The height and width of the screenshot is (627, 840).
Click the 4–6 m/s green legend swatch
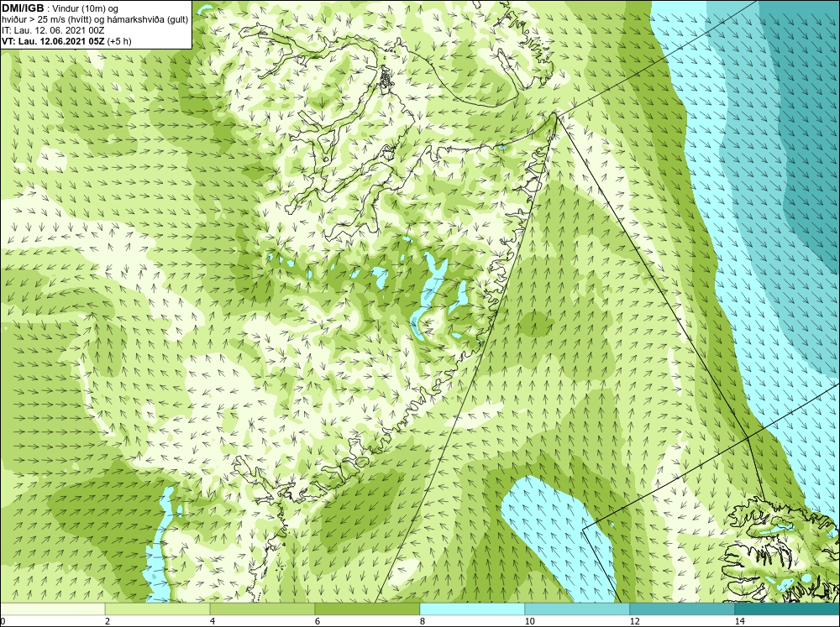[x=262, y=609]
